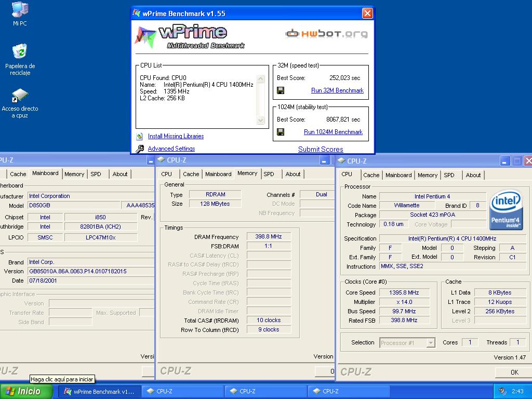
Task: Click 32M Best Score 252,023 sec
Action: click(345, 78)
